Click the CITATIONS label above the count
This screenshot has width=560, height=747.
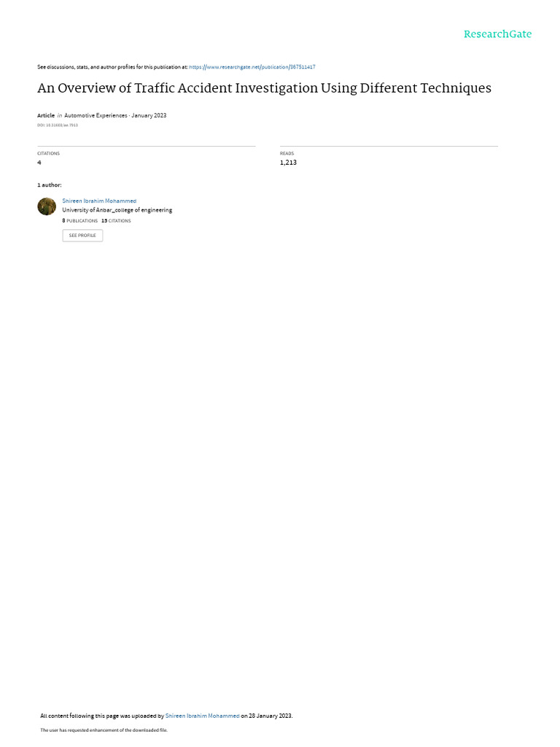click(x=49, y=153)
